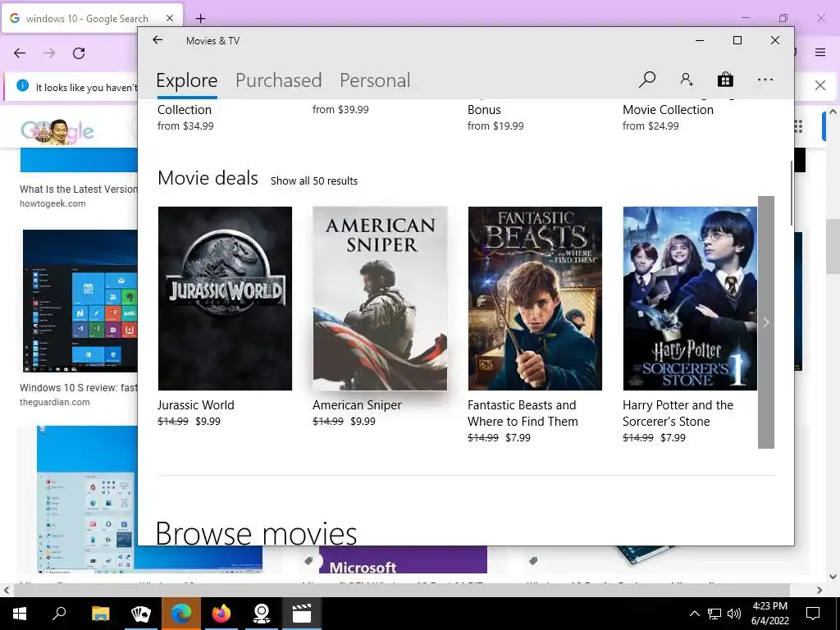Click the browser Back arrow in Edge
The height and width of the screenshot is (630, 840).
[20, 53]
